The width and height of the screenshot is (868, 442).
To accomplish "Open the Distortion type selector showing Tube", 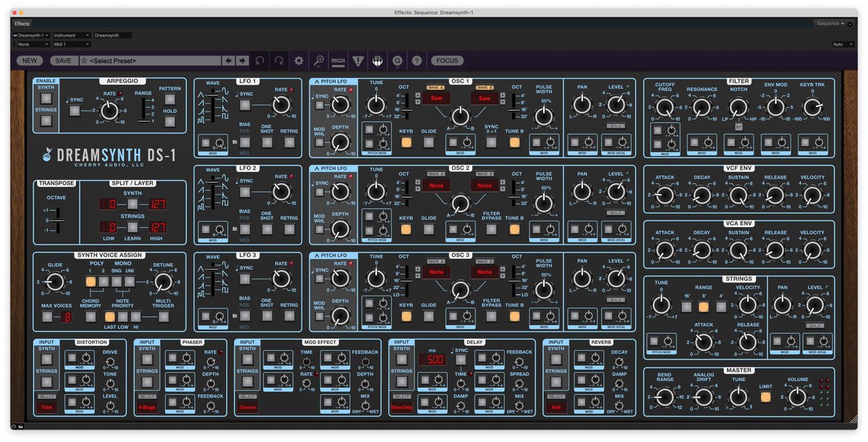I will coord(46,407).
